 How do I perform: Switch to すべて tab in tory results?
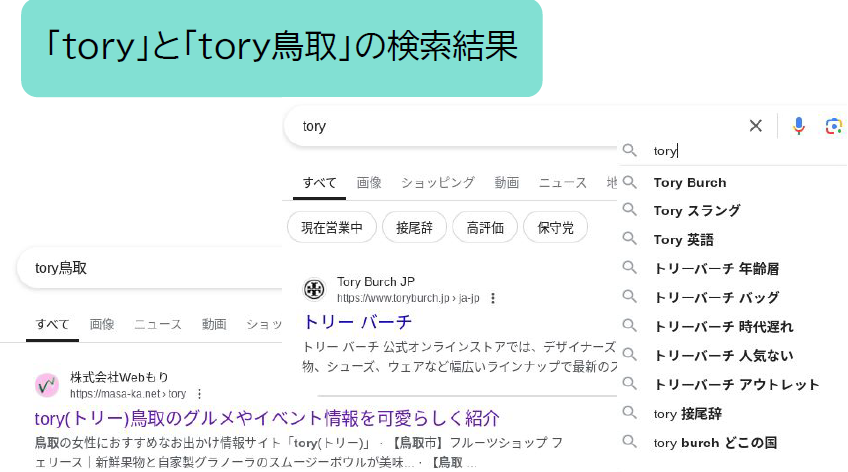pos(319,183)
